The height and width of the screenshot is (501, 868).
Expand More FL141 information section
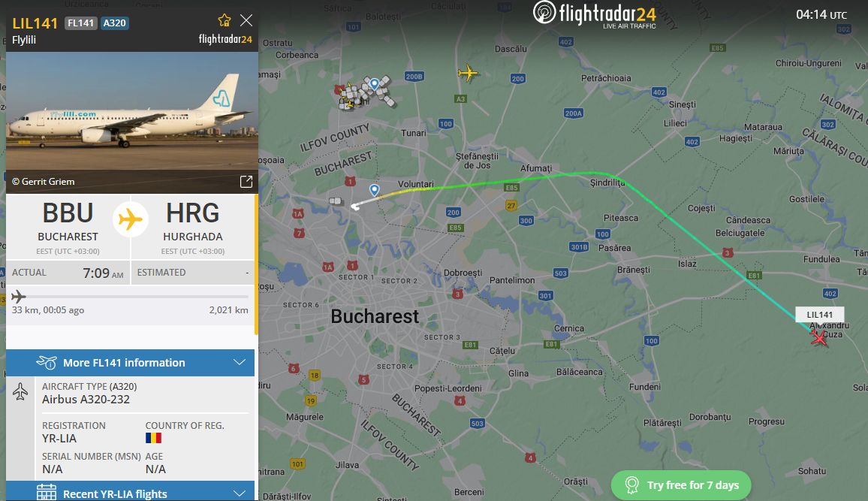click(130, 363)
